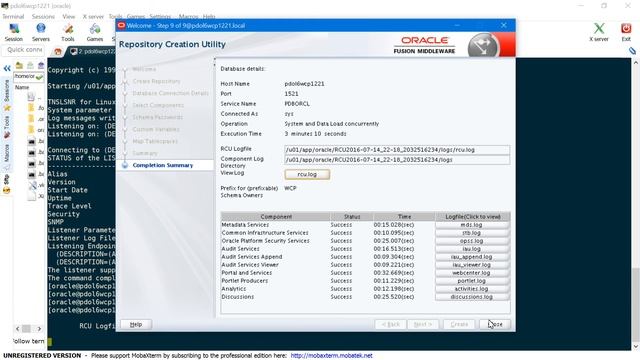
Task: Open the Tools sidebar tab
Action: click(7, 127)
